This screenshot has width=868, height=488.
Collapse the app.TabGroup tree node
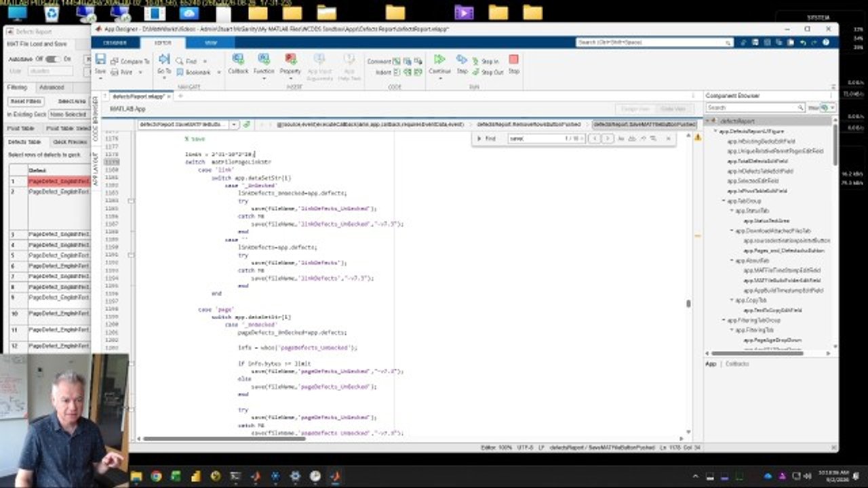pyautogui.click(x=724, y=201)
